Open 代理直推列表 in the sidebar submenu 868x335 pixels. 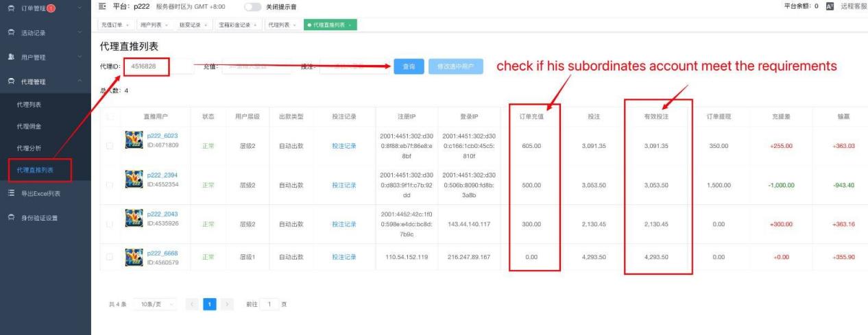pyautogui.click(x=34, y=170)
